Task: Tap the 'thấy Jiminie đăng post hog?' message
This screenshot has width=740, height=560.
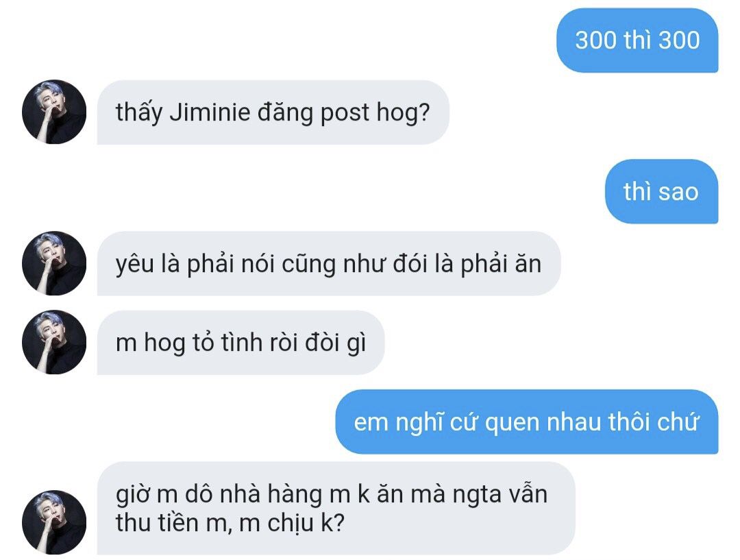Action: pos(273,112)
